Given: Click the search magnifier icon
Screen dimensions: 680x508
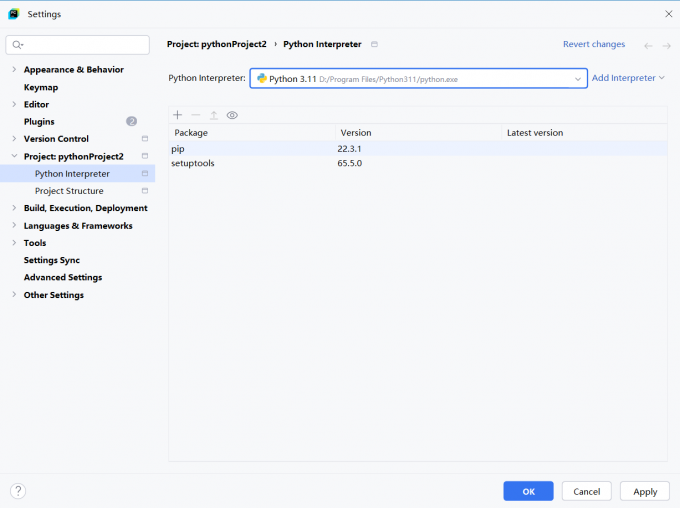Looking at the screenshot, I should (17, 45).
